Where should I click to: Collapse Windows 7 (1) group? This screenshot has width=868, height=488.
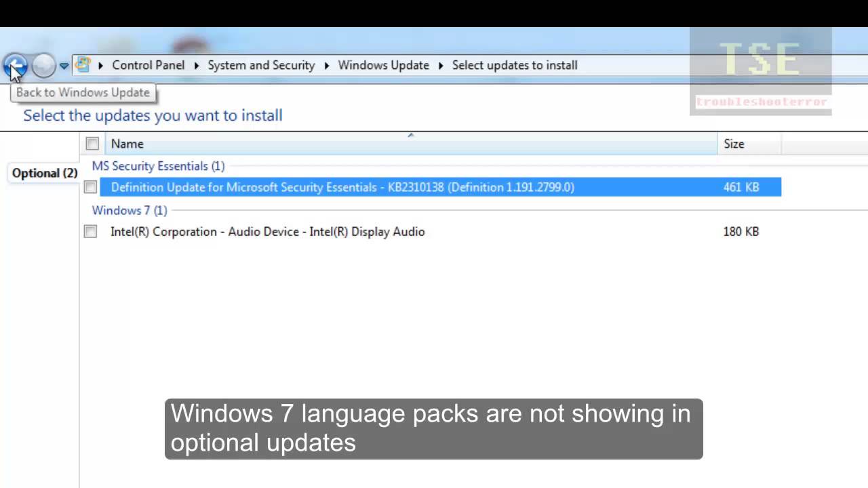(130, 210)
